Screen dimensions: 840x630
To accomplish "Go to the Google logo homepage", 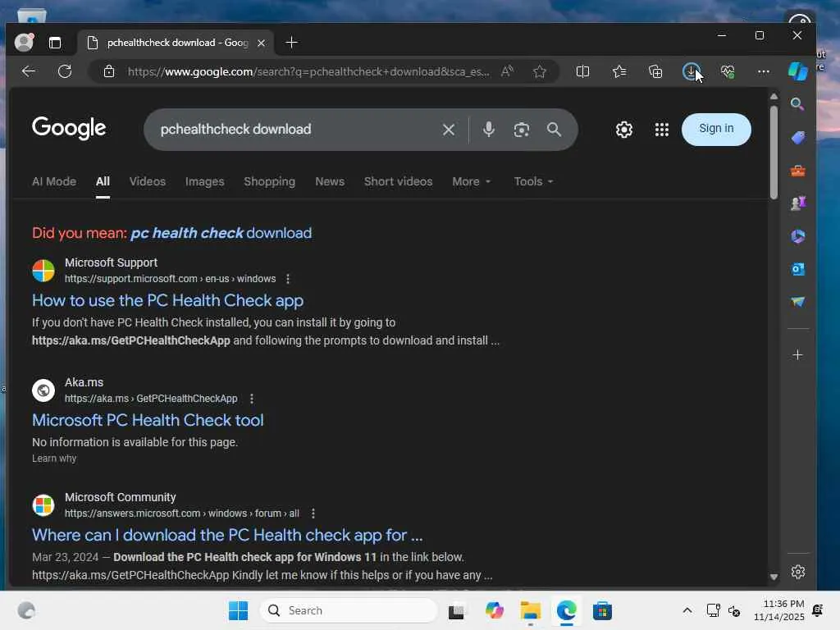I will pos(69,129).
